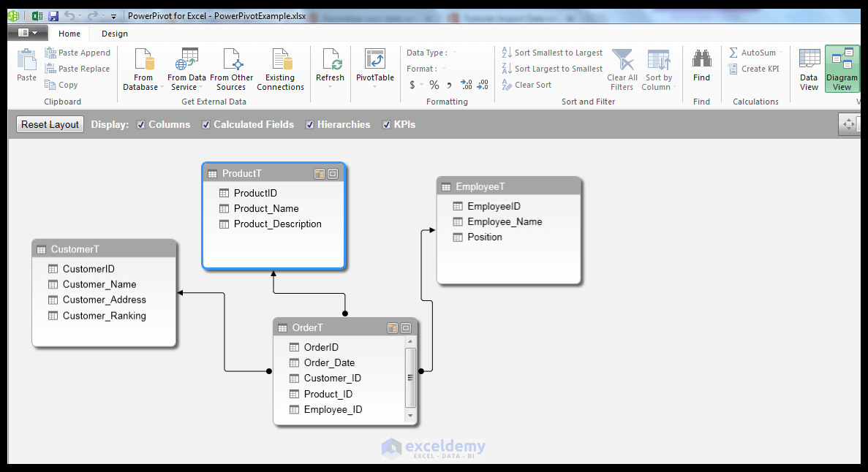Apply thousands separator comma format
Screen dimensions: 868x472
[x=449, y=85]
